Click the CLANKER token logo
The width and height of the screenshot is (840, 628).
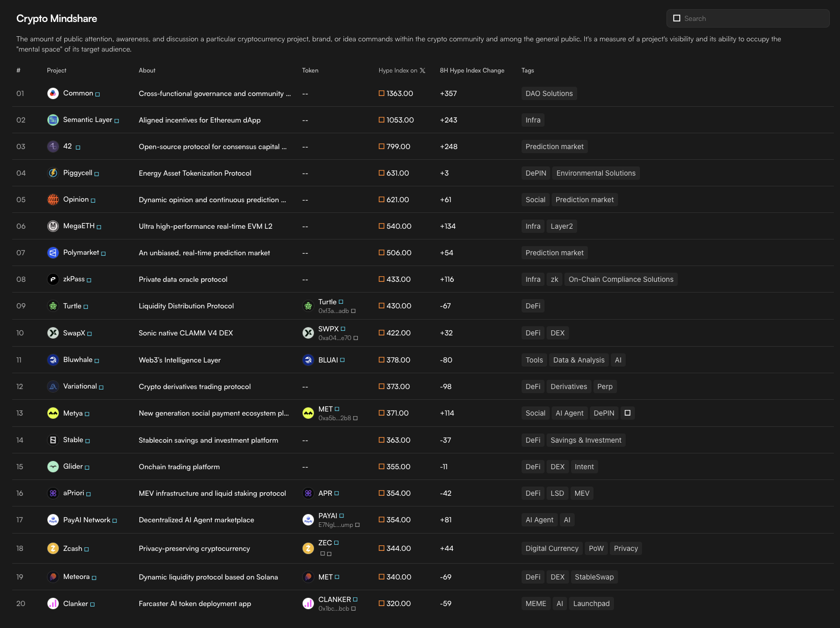(x=308, y=603)
